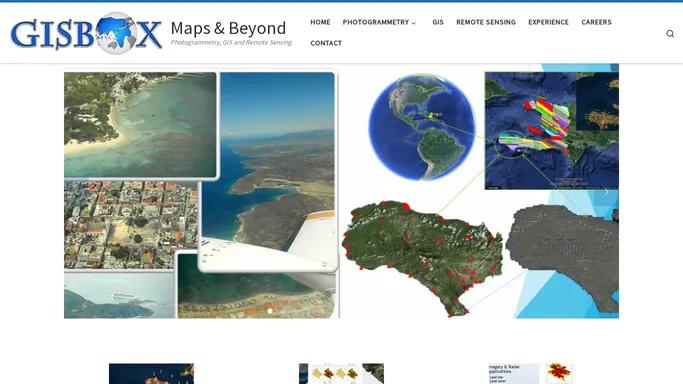Advance slider with the right arrow
This screenshot has width=683, height=384.
pyautogui.click(x=606, y=192)
